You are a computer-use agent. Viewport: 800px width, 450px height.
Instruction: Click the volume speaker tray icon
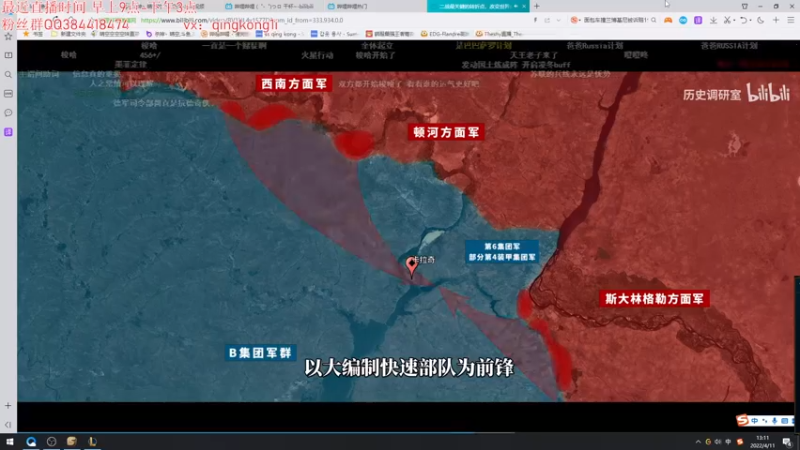coord(718,442)
